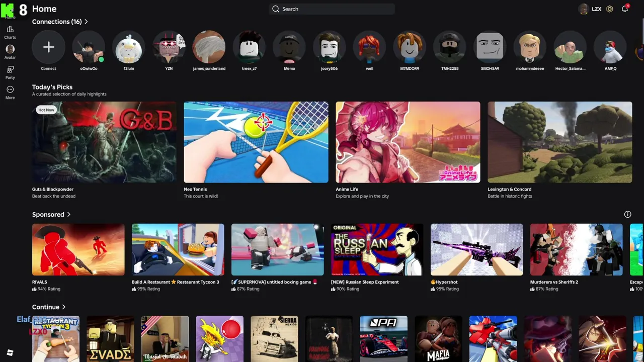Open joory506's connection avatar

[x=330, y=47]
